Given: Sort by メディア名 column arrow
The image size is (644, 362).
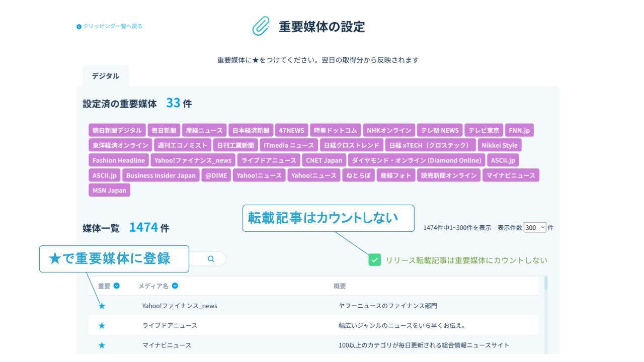Looking at the screenshot, I should (x=175, y=286).
